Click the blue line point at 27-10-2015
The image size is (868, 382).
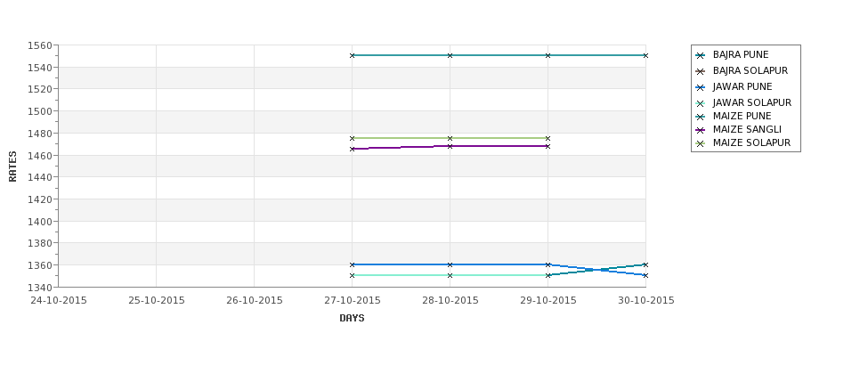352,264
